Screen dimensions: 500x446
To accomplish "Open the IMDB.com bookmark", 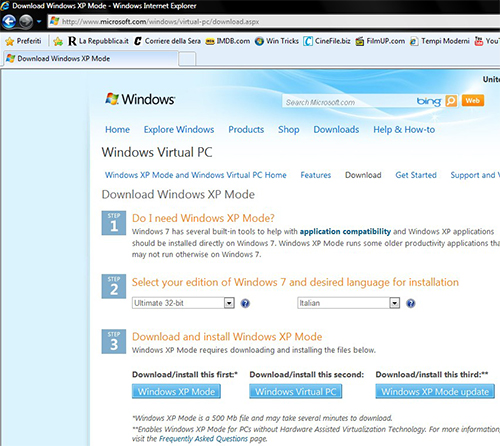I will click(x=228, y=41).
